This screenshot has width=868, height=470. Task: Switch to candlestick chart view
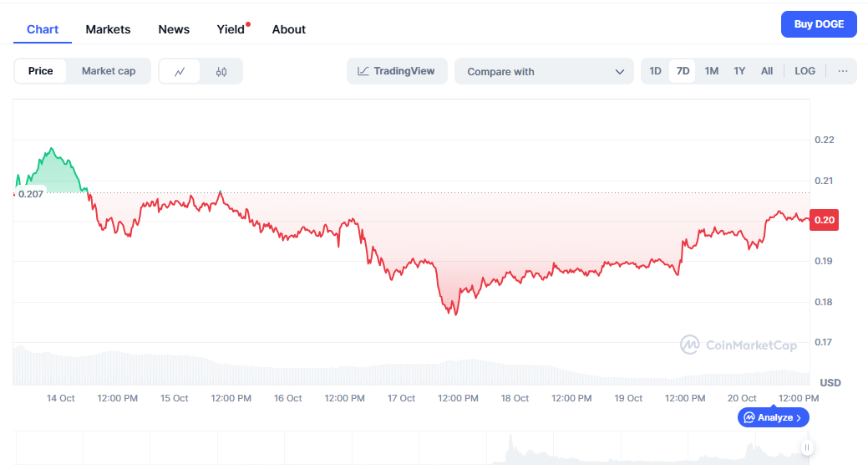[221, 72]
